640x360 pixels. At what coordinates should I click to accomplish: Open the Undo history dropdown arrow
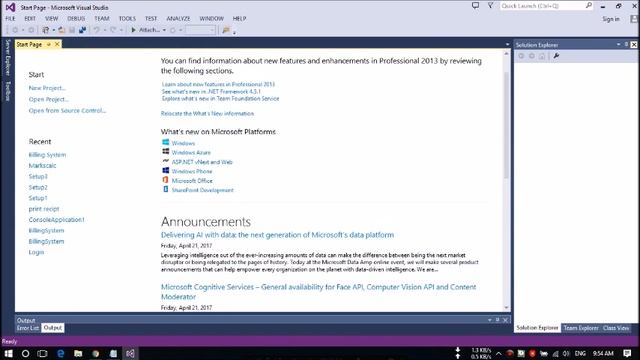(x=104, y=30)
